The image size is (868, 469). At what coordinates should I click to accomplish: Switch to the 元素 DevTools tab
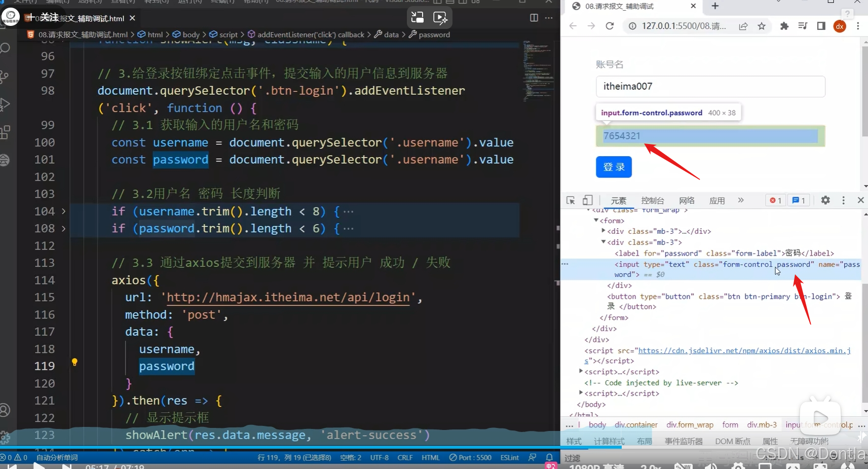click(x=619, y=200)
